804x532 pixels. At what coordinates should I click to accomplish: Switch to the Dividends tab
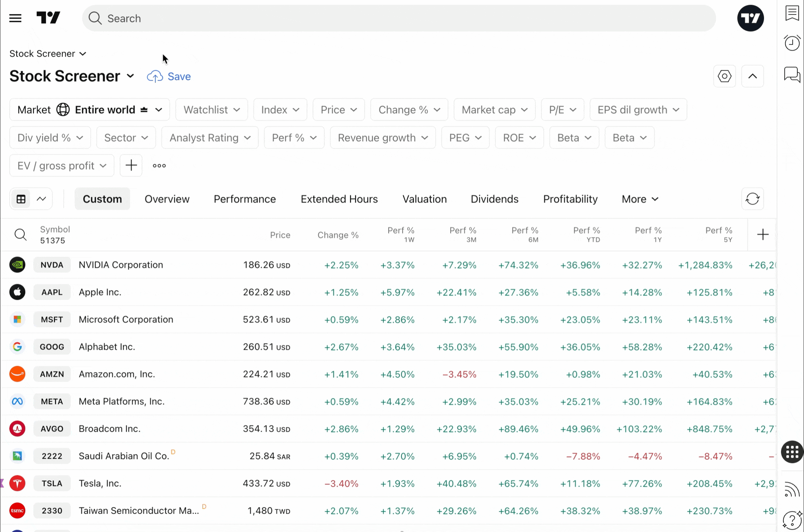(x=494, y=199)
